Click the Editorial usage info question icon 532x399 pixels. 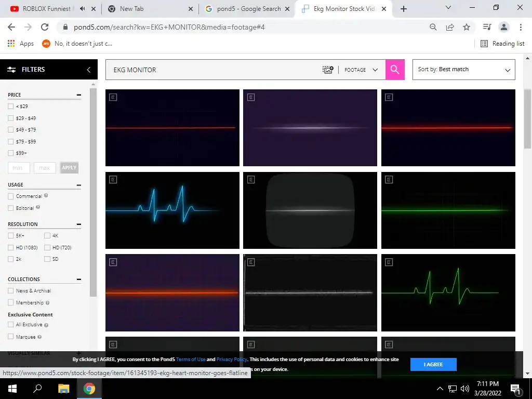click(x=37, y=207)
